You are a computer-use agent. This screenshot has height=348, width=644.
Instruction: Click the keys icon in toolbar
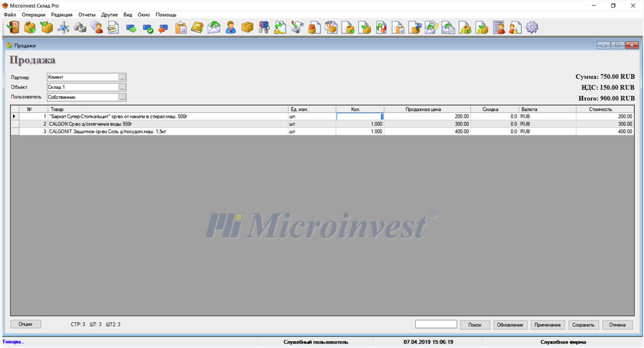click(264, 27)
